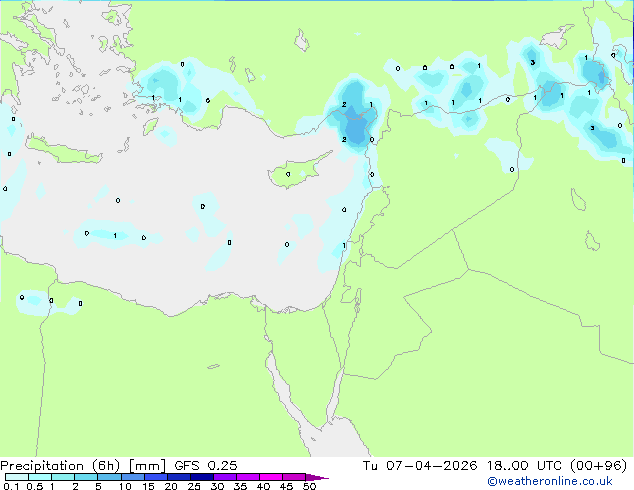The height and width of the screenshot is (490, 634).
Task: Select the 5–10 mm legend color box
Action: (109, 477)
